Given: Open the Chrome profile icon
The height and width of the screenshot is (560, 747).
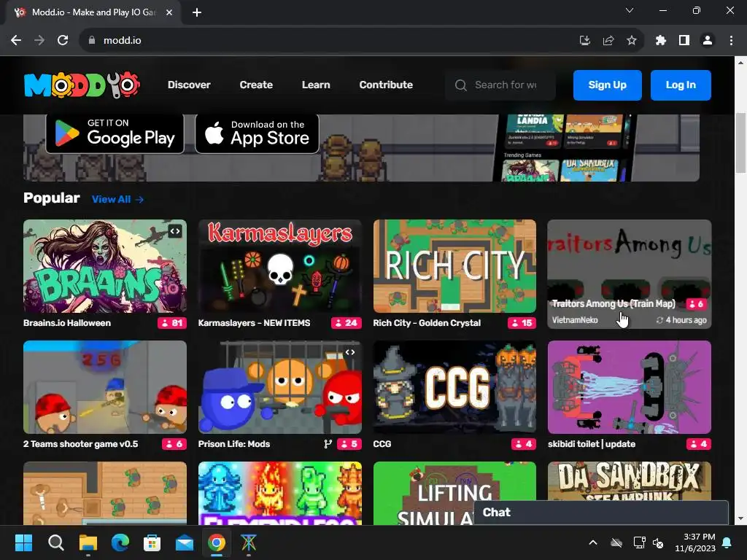Looking at the screenshot, I should 708,41.
